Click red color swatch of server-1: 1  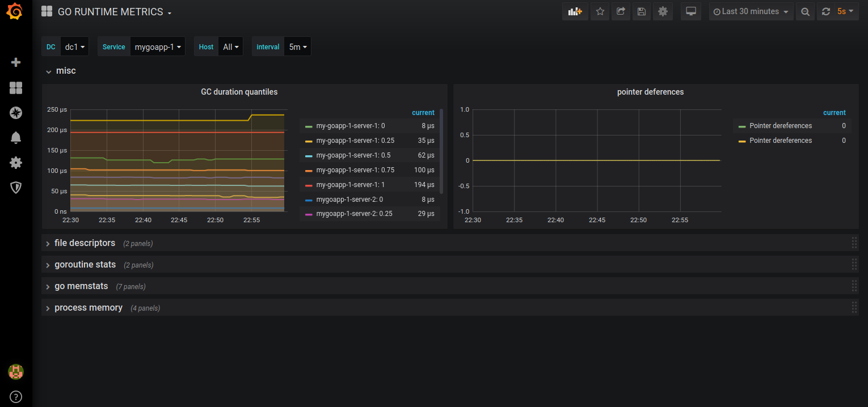[309, 185]
